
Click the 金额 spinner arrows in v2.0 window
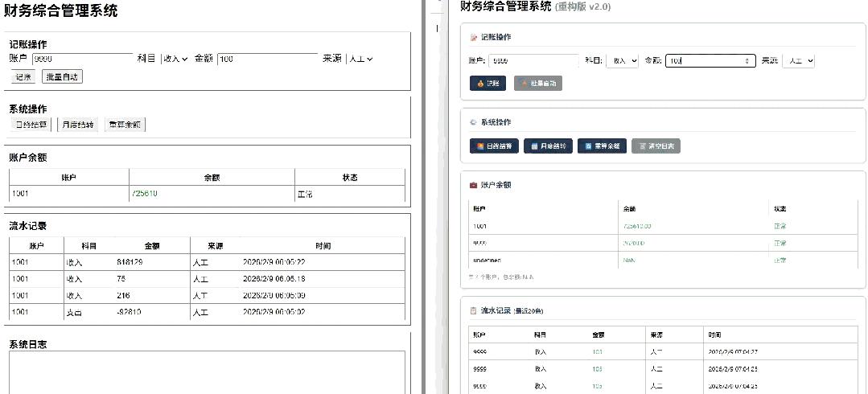coord(748,61)
